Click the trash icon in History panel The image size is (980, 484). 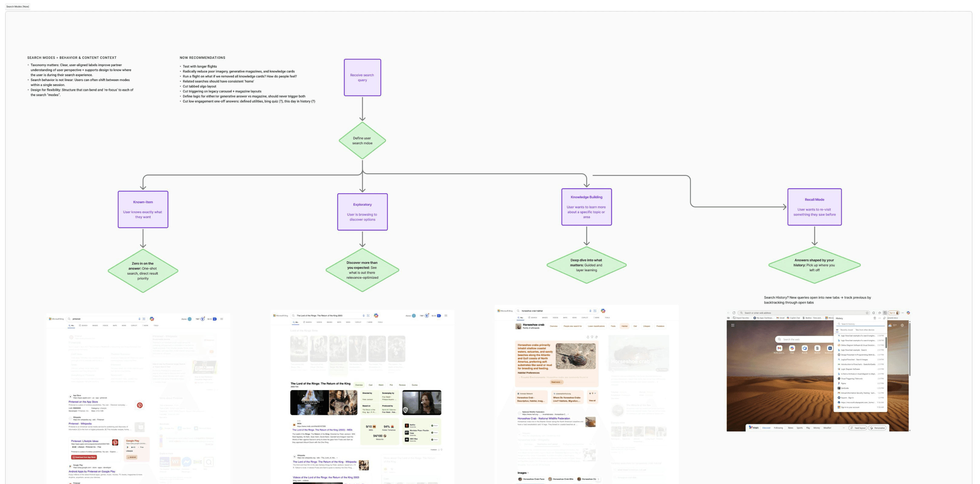point(874,318)
